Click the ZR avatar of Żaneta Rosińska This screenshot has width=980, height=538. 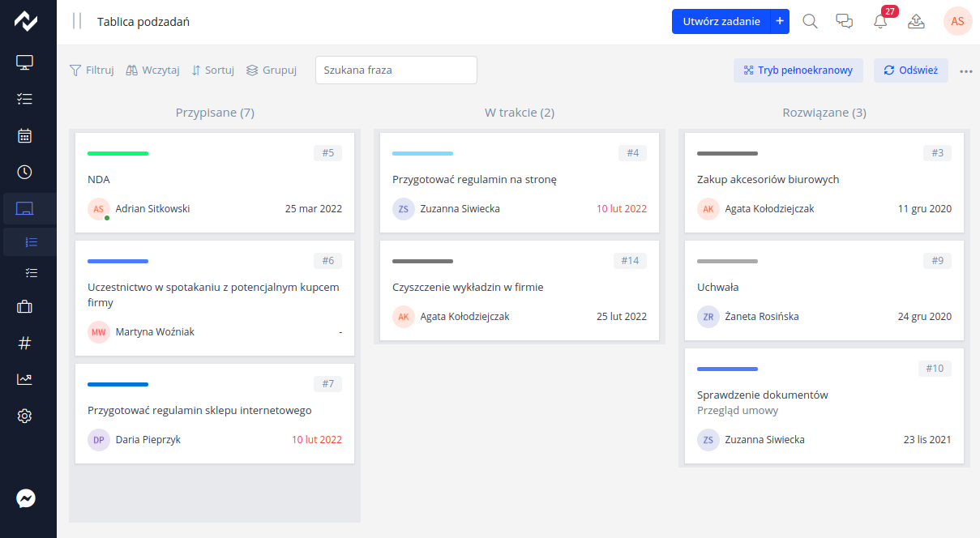708,317
